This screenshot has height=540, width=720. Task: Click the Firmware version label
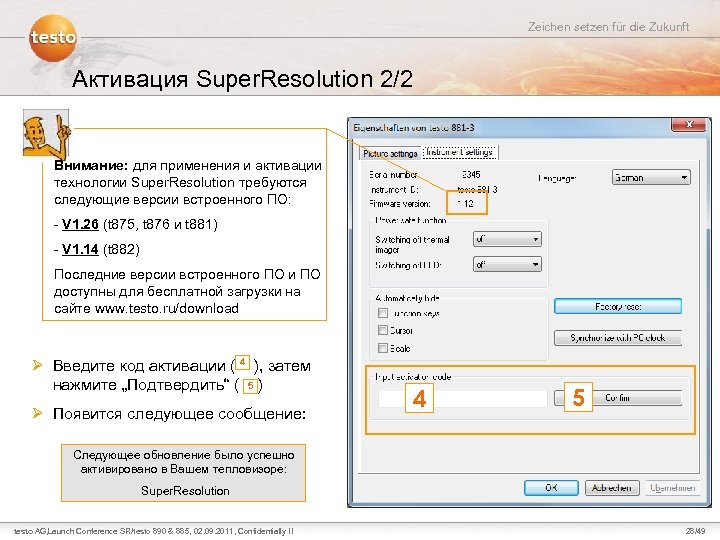tap(399, 203)
